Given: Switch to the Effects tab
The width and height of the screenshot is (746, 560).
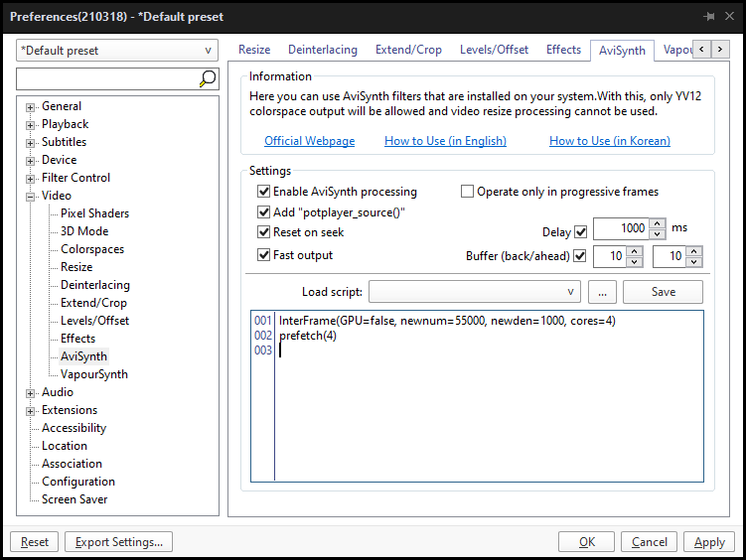Looking at the screenshot, I should [563, 50].
